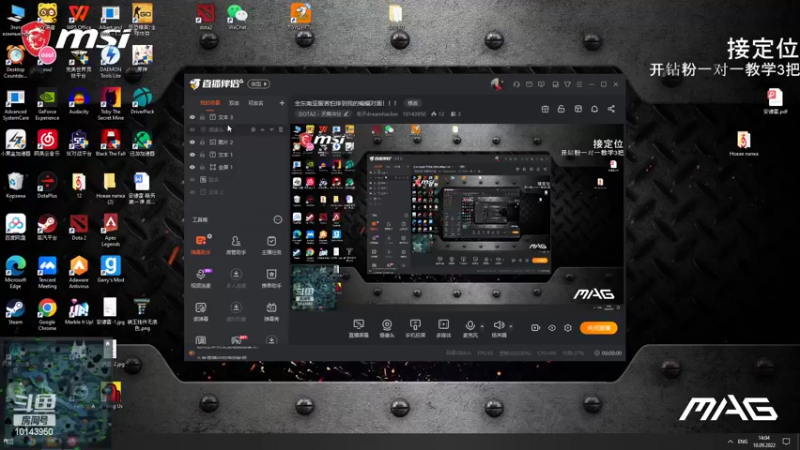Open the hamburger menu in the title bar
The image size is (800, 450).
coord(579,84)
